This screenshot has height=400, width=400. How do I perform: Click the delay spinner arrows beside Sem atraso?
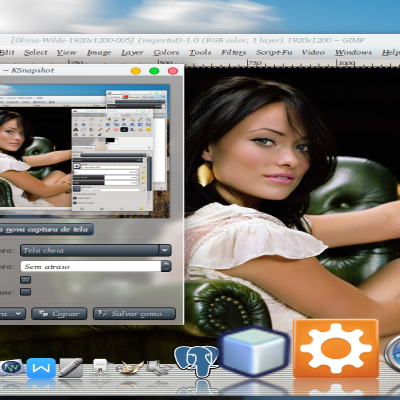pos(166,266)
